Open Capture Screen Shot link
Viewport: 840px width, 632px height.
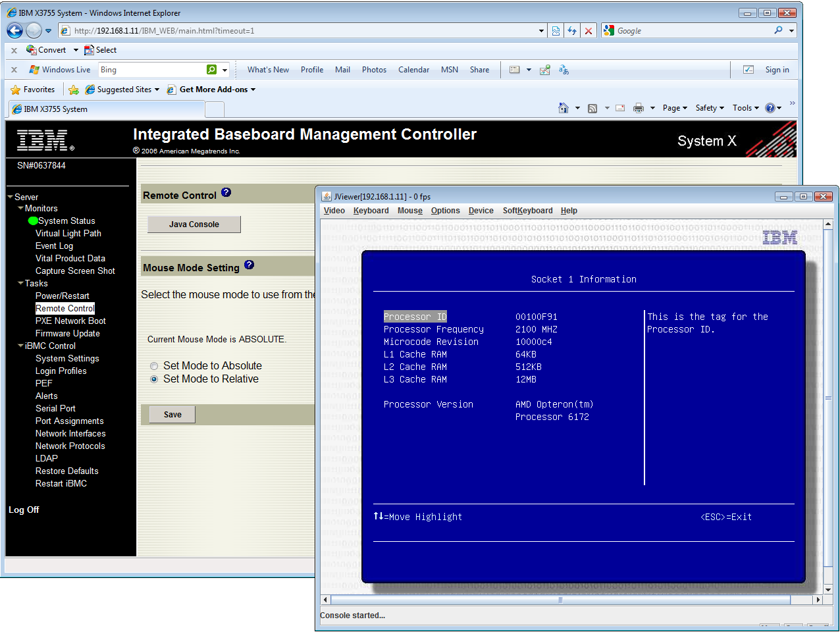(x=75, y=271)
